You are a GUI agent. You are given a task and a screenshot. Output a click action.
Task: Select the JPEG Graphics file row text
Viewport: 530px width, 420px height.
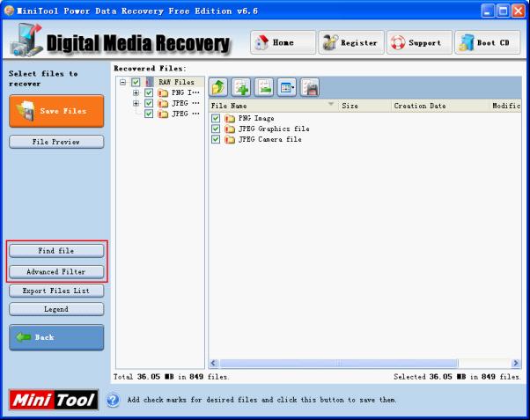274,129
